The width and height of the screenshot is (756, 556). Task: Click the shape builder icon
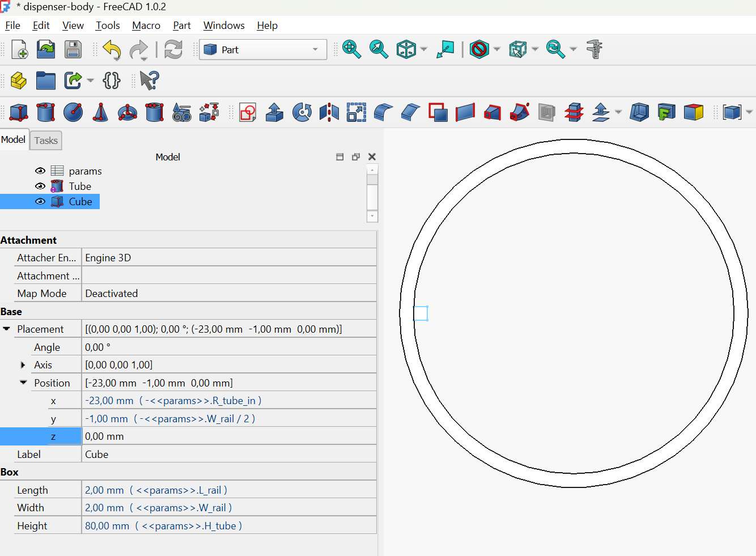(209, 112)
